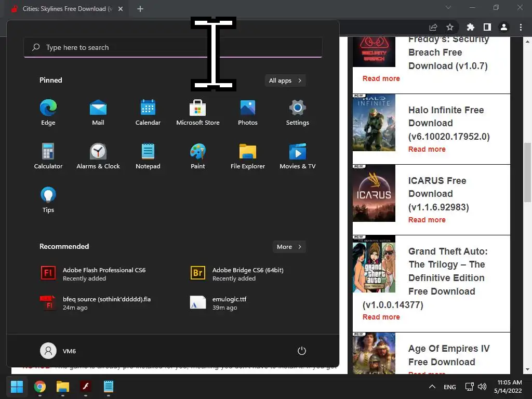Open network status in system tray
The image size is (532, 399).
point(469,387)
